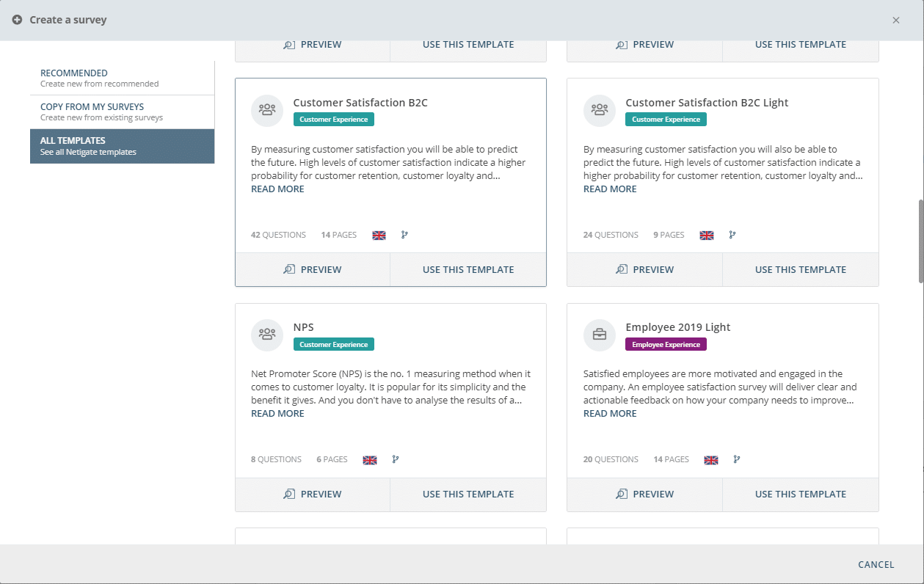Expand READ MORE on Customer Satisfaction B2C
The width and height of the screenshot is (924, 584).
277,189
